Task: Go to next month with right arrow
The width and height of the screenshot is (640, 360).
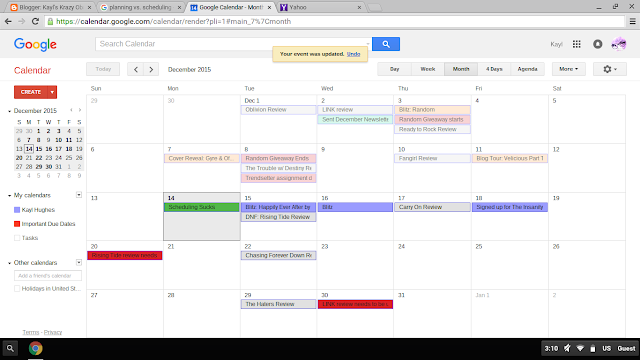Action: tap(151, 69)
